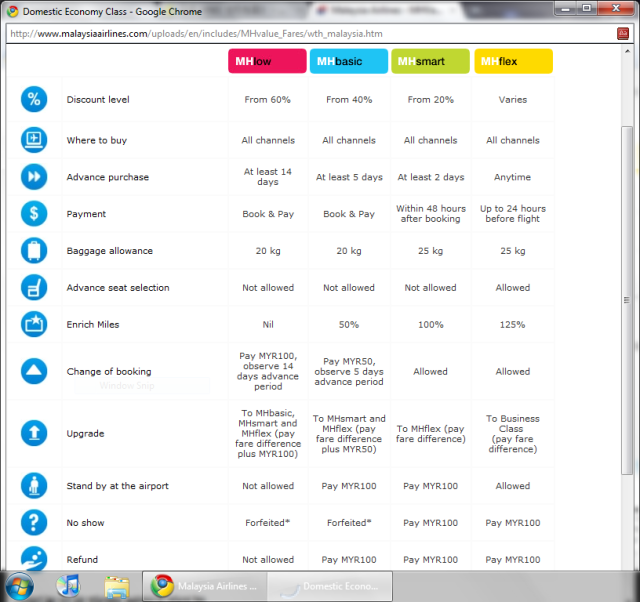Screen dimensions: 640x602
Task: Click the "Baggage allowance" row label
Action: 110,251
